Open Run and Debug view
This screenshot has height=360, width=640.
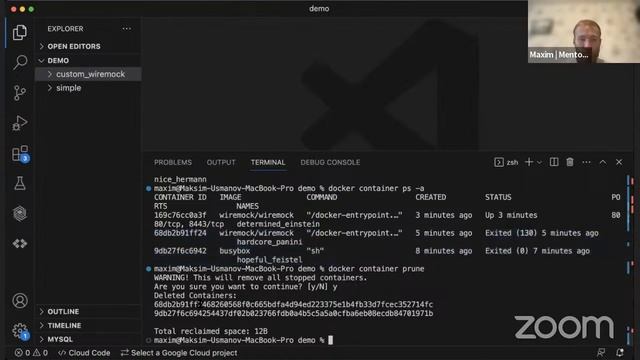20,123
